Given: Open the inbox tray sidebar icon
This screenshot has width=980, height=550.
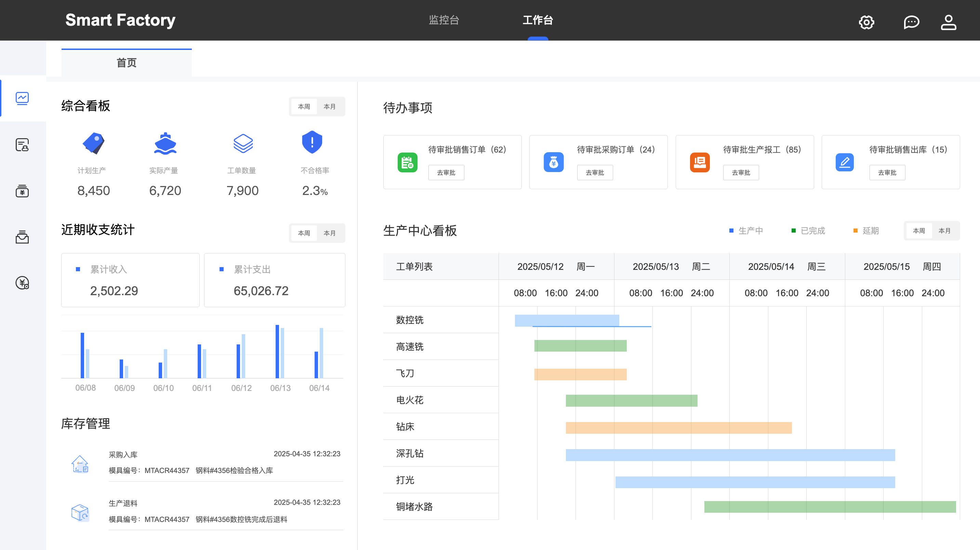Looking at the screenshot, I should 22,237.
